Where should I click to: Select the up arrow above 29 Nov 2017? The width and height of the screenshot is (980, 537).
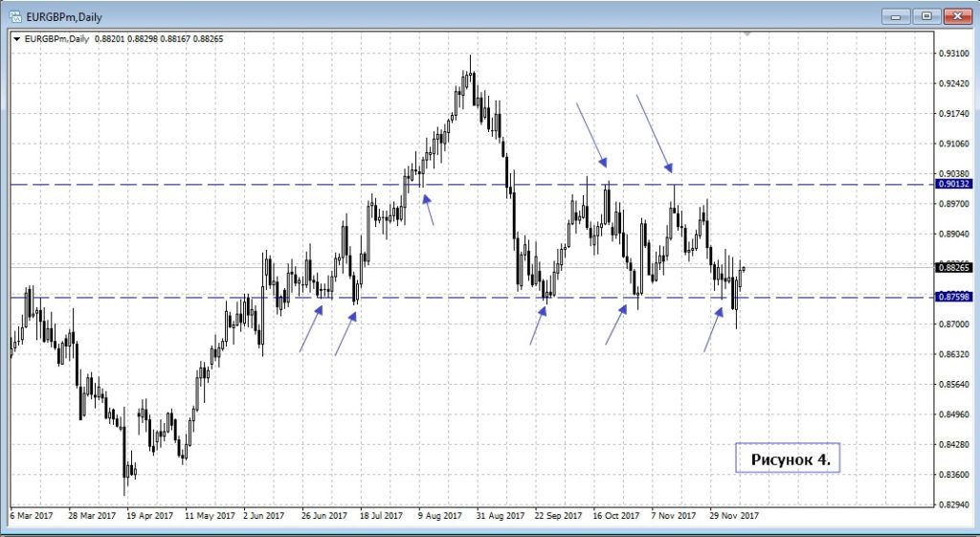coord(714,329)
